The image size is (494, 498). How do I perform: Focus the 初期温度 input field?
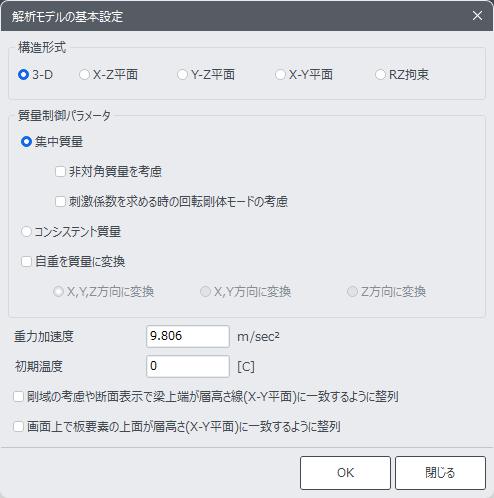coord(188,366)
